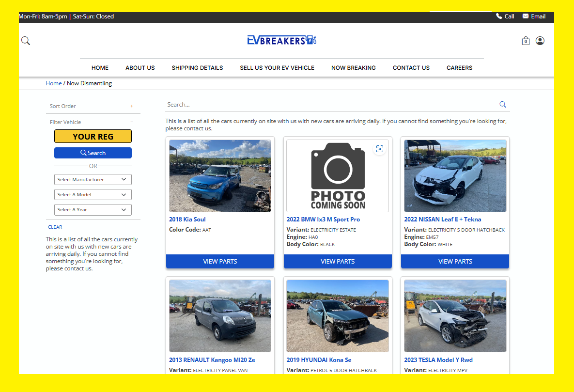The width and height of the screenshot is (574, 392).
Task: Open the shopping basket icon
Action: point(526,41)
